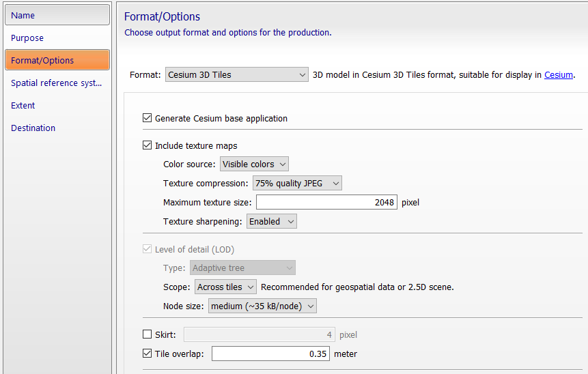The image size is (588, 374).
Task: Open the LOD Type Adaptive tree dropdown
Action: pos(242,268)
